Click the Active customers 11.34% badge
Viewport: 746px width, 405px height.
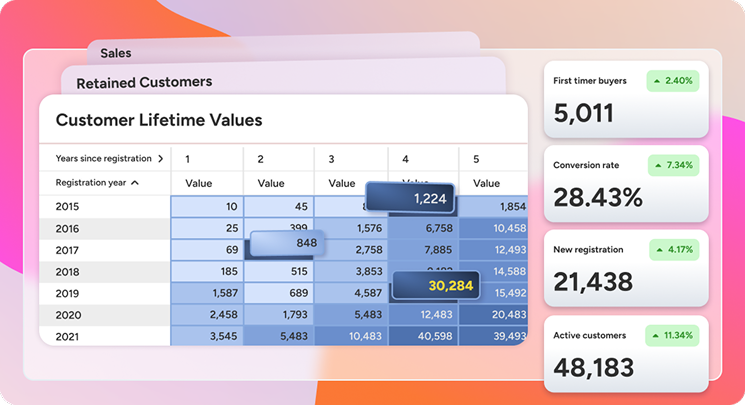[x=672, y=336]
